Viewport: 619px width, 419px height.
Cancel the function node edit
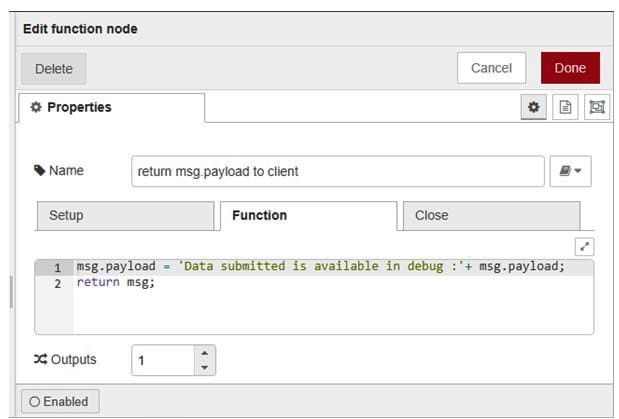coord(491,68)
